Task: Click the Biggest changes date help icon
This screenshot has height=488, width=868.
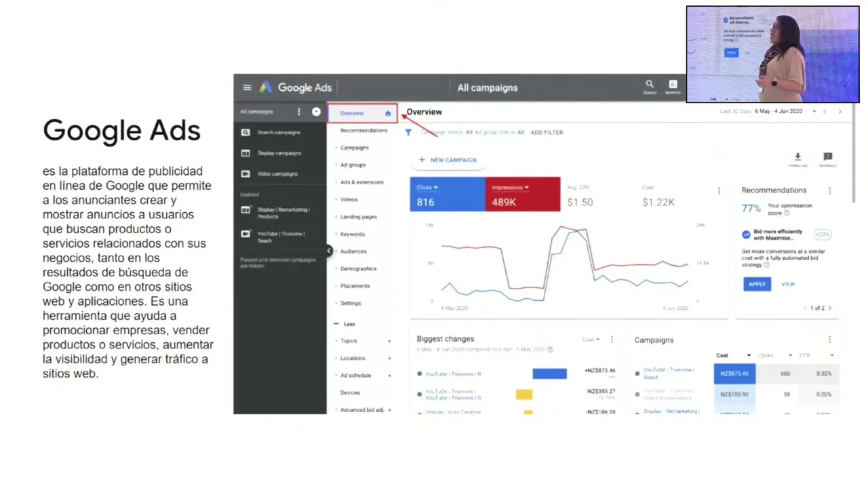Action: (x=550, y=350)
